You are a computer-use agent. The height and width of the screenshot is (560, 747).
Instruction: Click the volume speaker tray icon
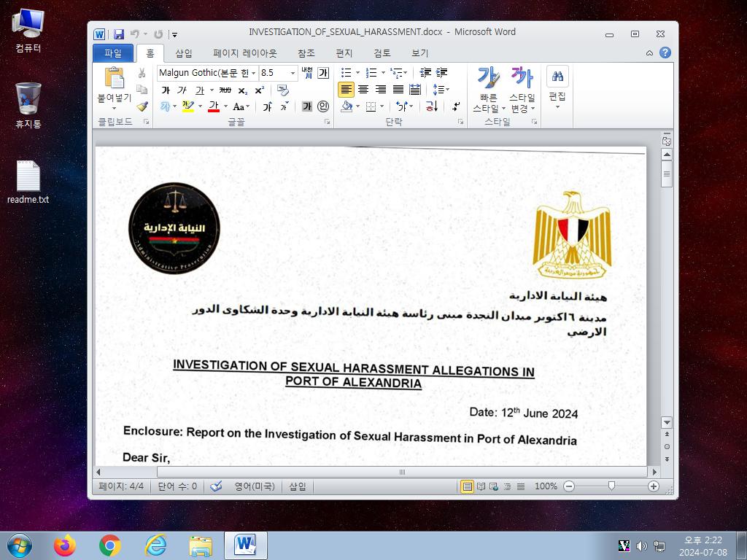642,545
